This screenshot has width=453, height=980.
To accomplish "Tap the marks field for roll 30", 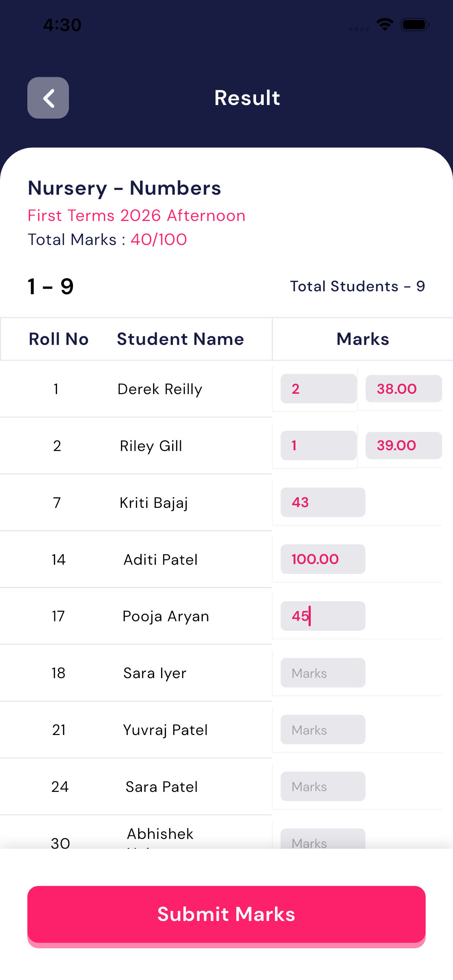I will pos(322,839).
